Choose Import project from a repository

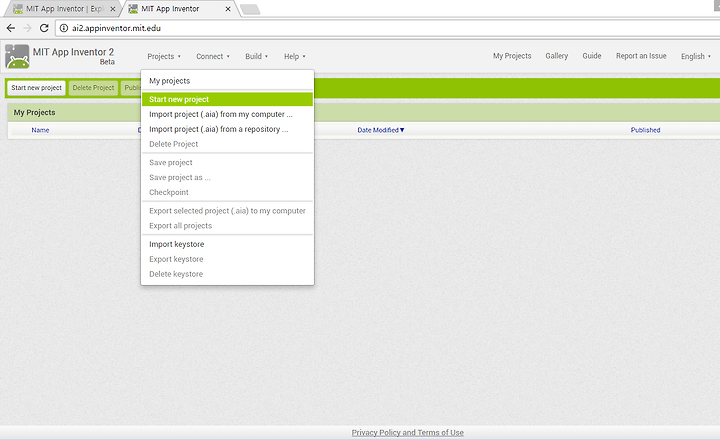[227, 129]
